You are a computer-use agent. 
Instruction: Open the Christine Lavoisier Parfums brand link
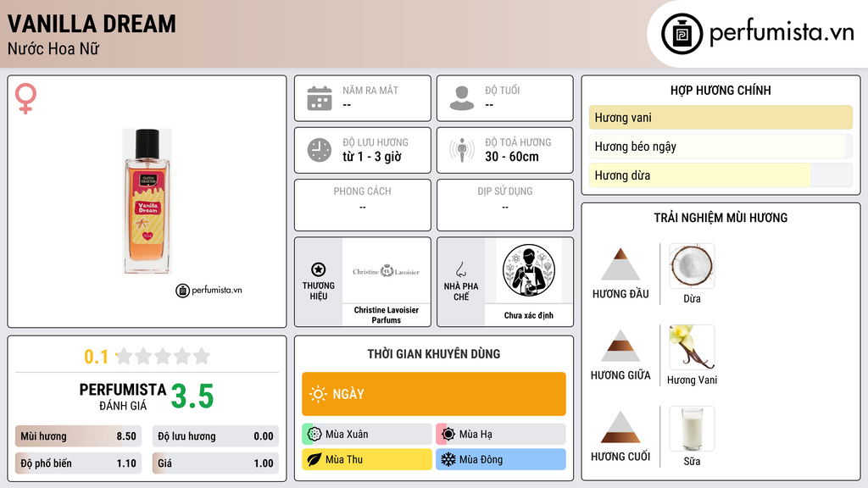(x=386, y=315)
